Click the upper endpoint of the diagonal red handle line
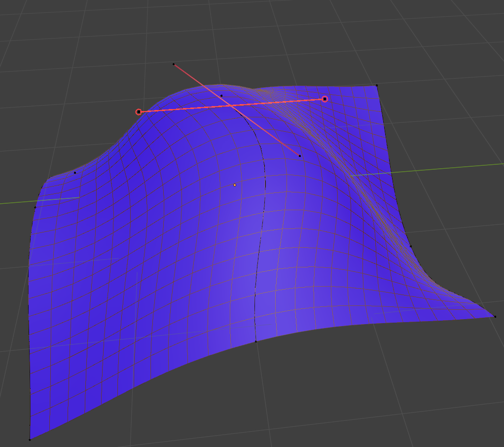This screenshot has width=504, height=447. click(174, 64)
